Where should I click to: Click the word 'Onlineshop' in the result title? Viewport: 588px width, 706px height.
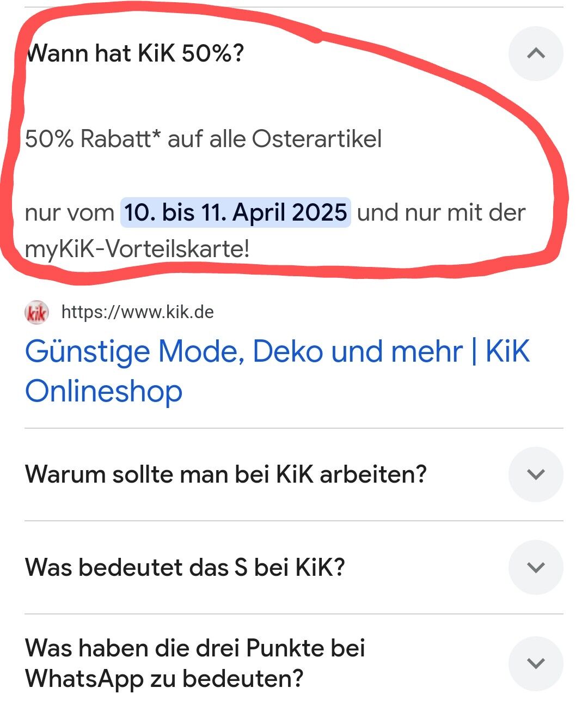coord(103,391)
